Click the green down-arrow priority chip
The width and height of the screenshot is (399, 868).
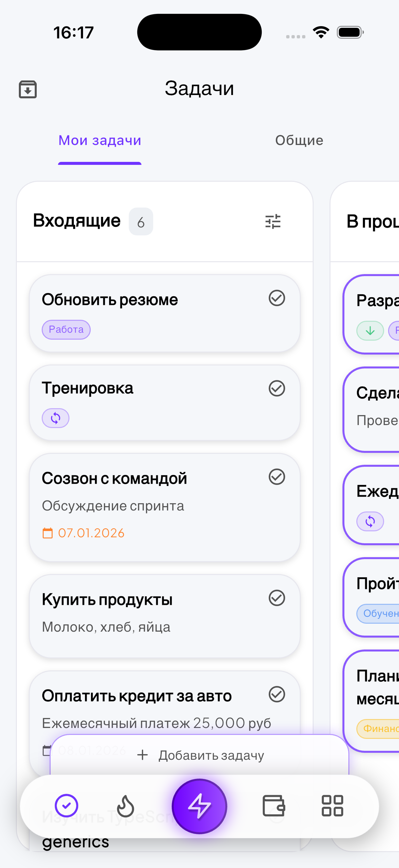pyautogui.click(x=370, y=331)
